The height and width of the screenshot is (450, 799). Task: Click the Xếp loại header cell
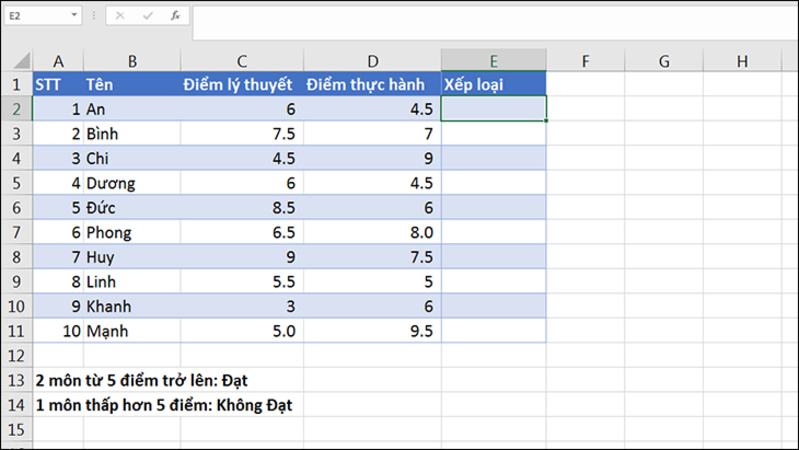(x=494, y=84)
